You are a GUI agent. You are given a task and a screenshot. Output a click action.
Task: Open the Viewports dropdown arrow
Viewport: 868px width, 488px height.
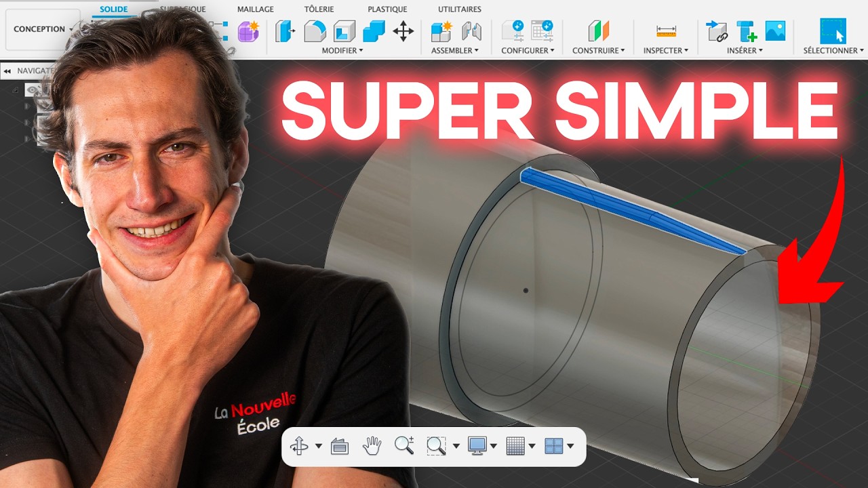[x=570, y=446]
